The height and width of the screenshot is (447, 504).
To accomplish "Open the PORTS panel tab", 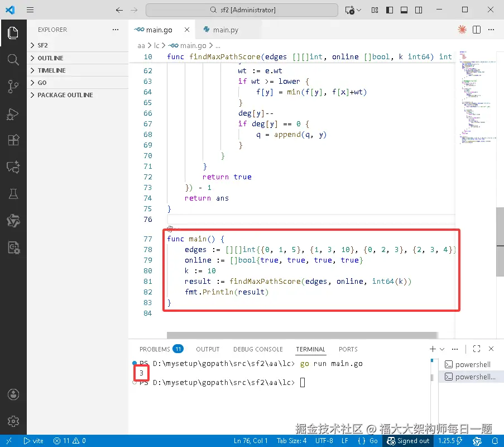I will [x=348, y=349].
